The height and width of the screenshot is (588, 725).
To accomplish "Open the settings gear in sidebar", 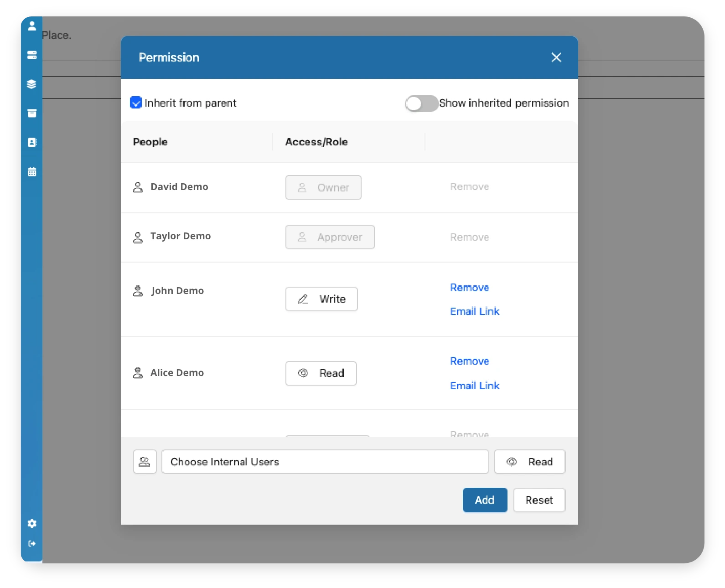I will (x=31, y=523).
